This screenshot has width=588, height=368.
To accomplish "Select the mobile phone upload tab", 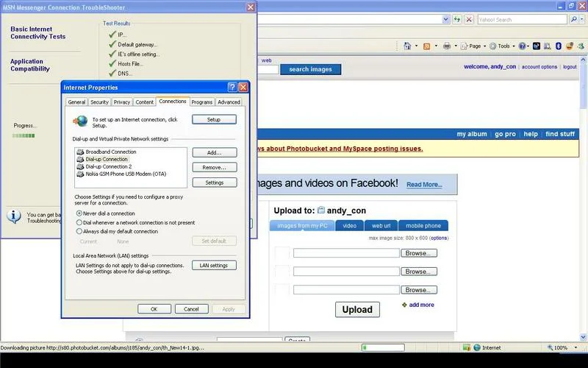I will 423,226.
